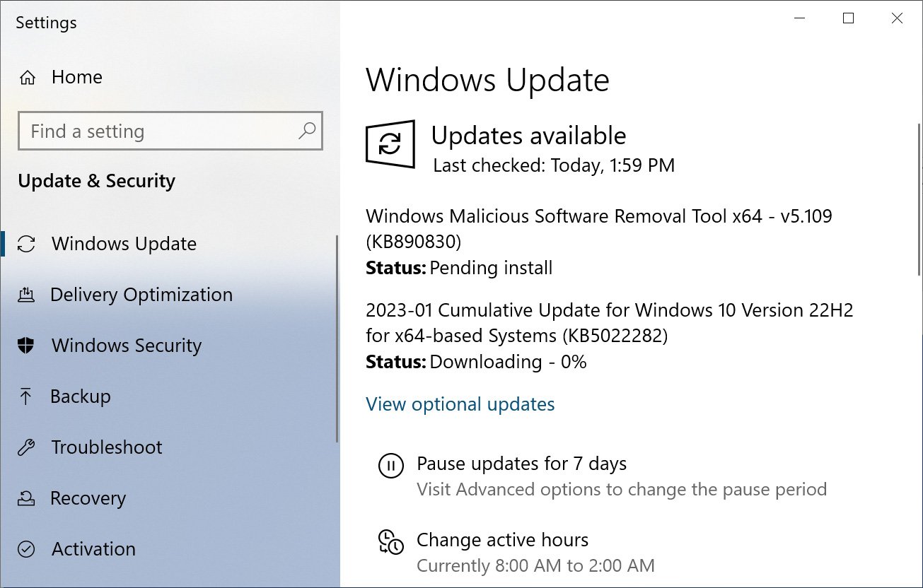Click the Activation checkmark icon
Screen dimensions: 923x588
(x=26, y=549)
